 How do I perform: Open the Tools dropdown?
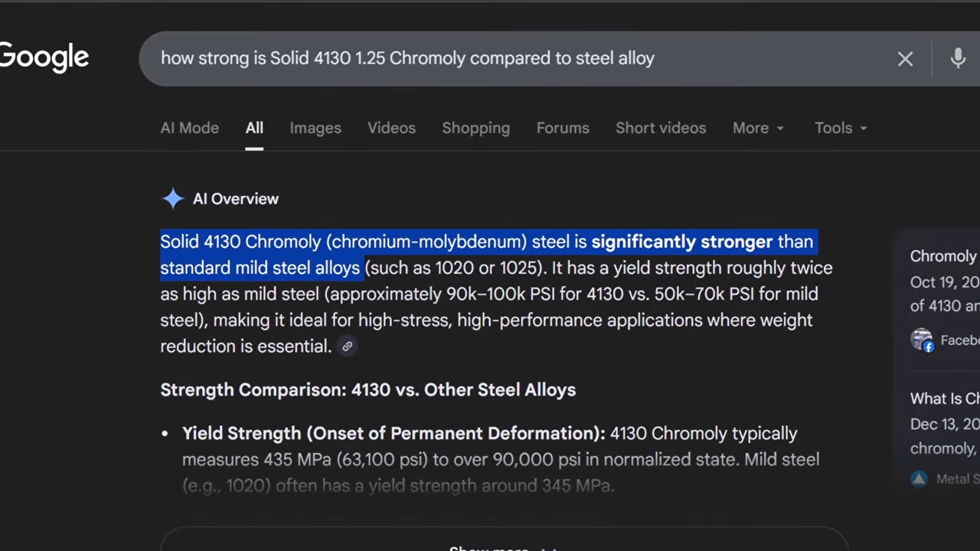pos(841,128)
